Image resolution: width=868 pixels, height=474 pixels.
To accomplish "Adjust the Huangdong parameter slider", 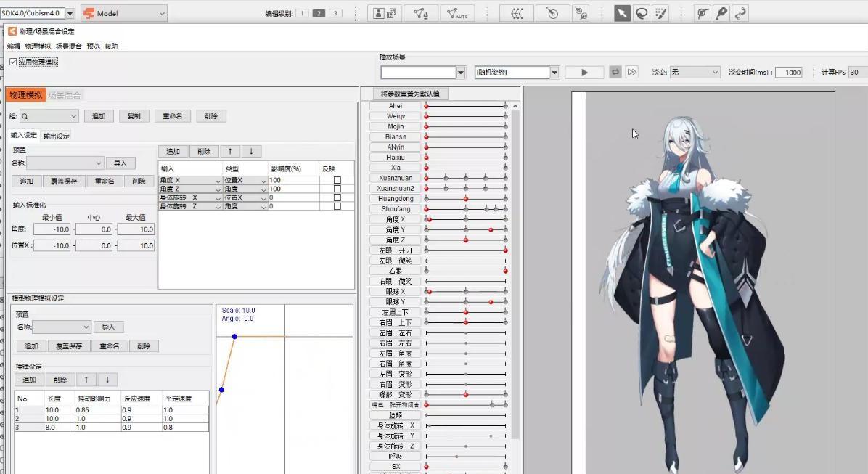I will (x=465, y=199).
